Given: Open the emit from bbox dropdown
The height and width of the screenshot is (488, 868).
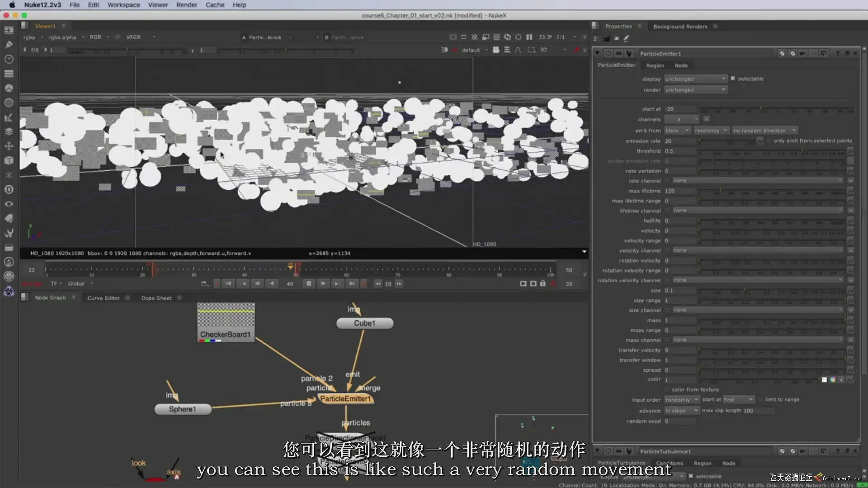Looking at the screenshot, I should click(677, 131).
